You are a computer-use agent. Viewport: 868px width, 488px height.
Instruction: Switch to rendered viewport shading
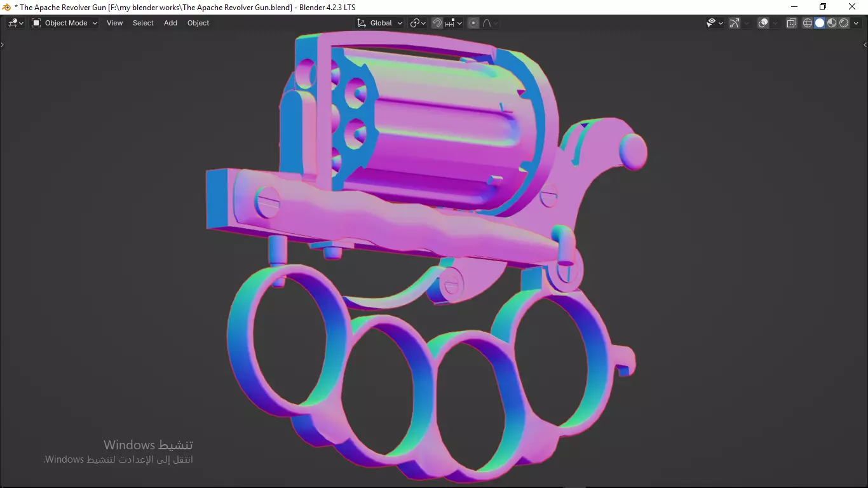point(844,23)
